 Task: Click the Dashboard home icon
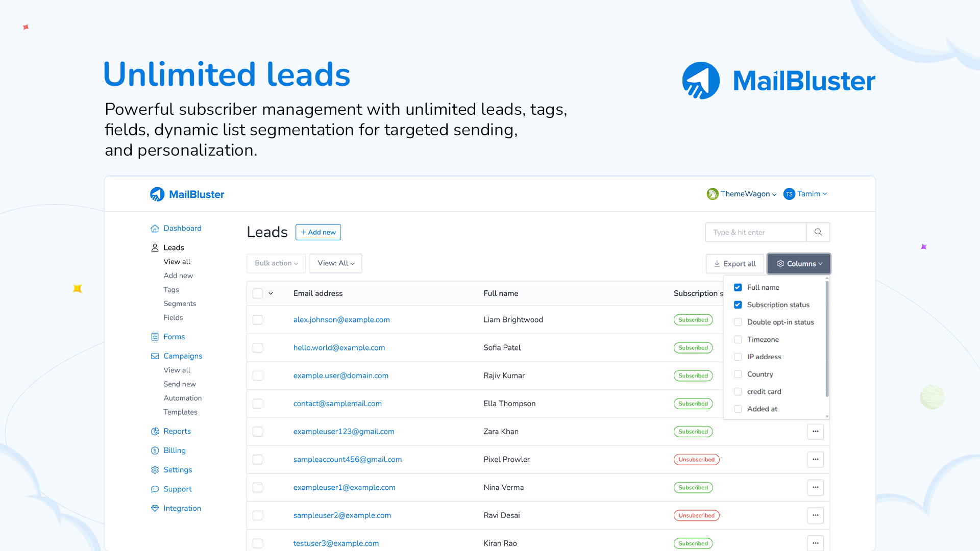155,229
